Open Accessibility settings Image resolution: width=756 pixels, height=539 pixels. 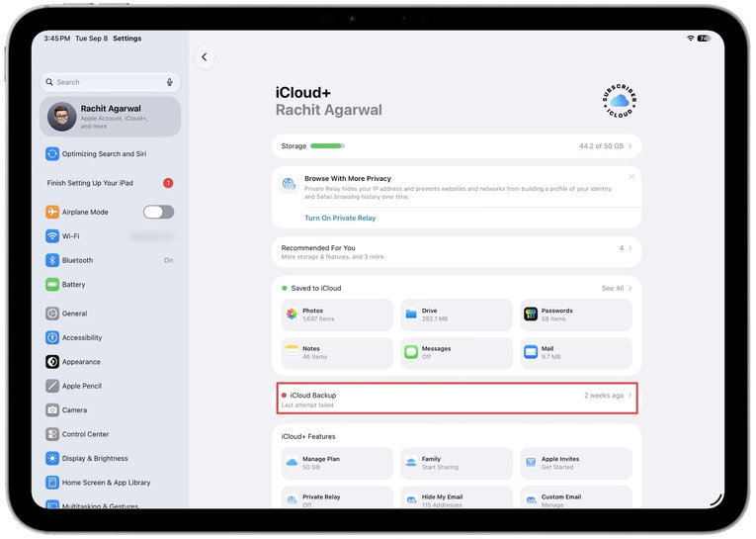(x=110, y=337)
